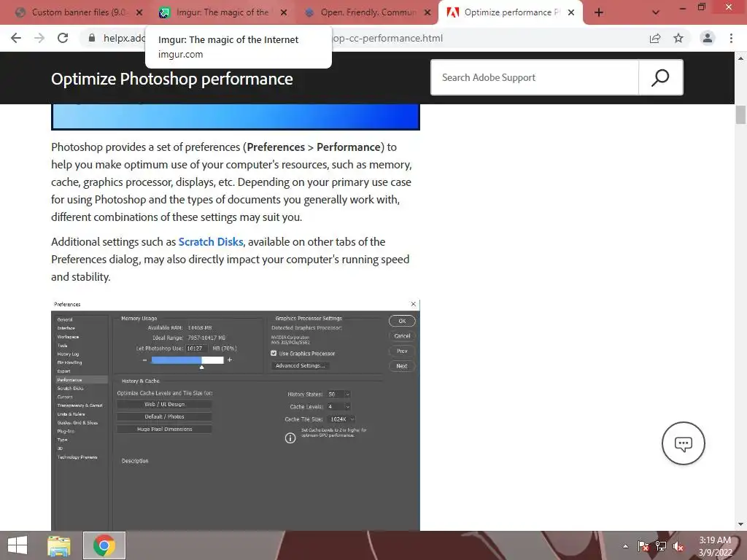Click the page scrollbar up arrow

[x=741, y=58]
